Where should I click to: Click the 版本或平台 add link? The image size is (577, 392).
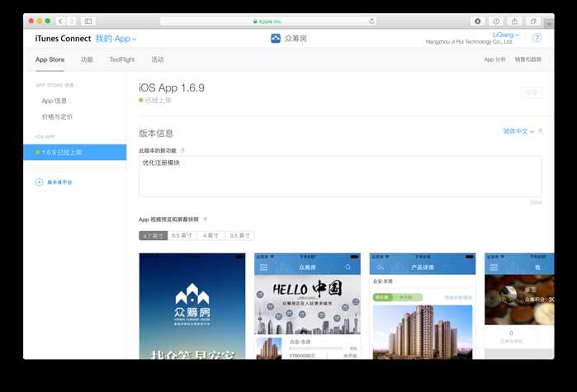(59, 182)
